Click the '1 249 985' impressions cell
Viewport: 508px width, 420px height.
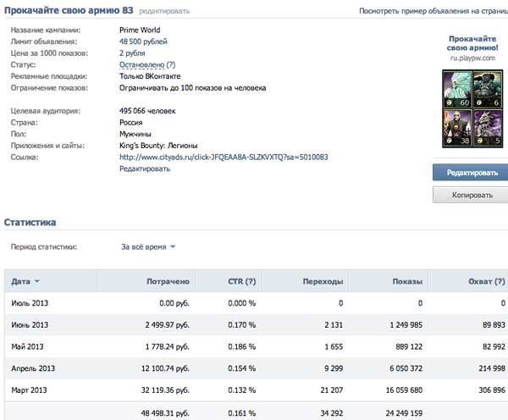point(406,325)
